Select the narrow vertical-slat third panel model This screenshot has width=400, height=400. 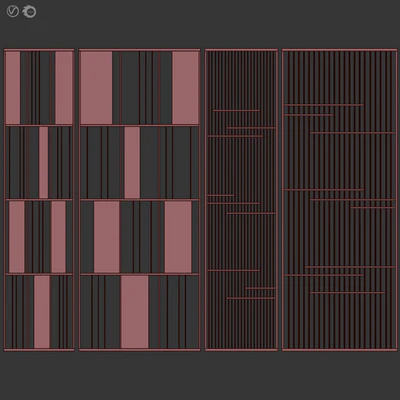241,200
